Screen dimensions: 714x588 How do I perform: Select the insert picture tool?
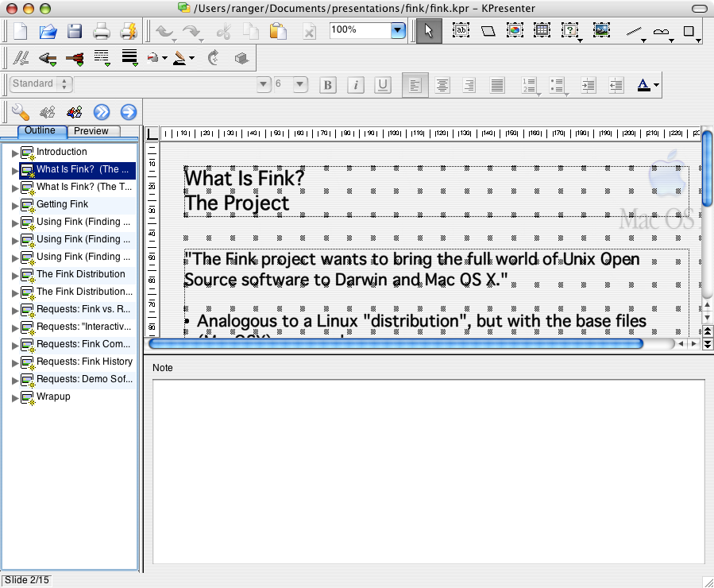[601, 31]
